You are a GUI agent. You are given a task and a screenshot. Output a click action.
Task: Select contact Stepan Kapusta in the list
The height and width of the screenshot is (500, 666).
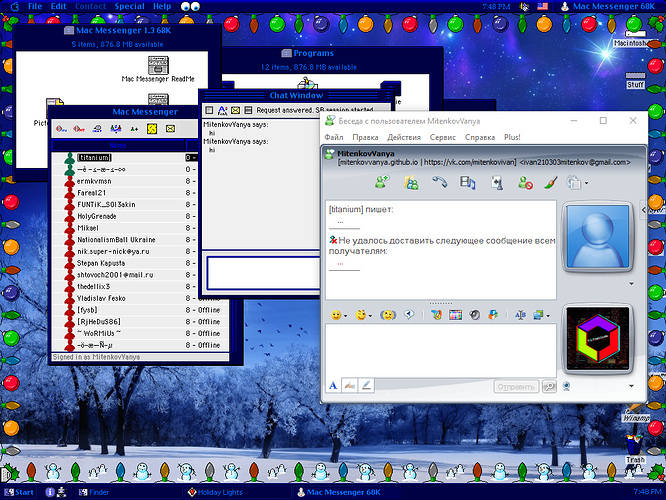pos(101,263)
